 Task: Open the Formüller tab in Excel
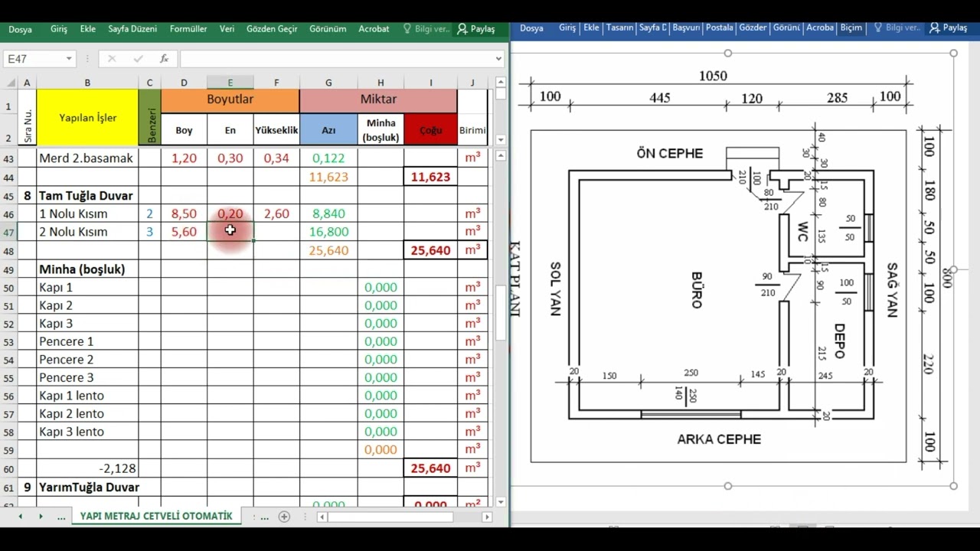[x=188, y=29]
